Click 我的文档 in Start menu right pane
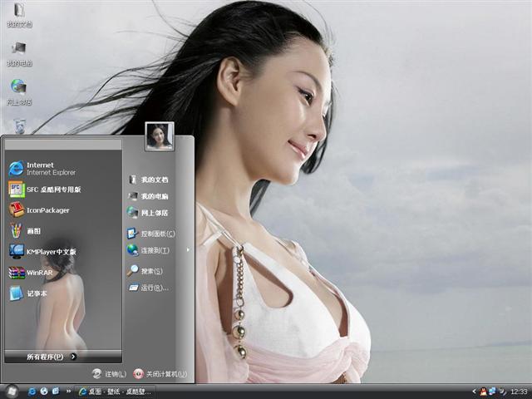The width and height of the screenshot is (532, 399). pos(148,180)
